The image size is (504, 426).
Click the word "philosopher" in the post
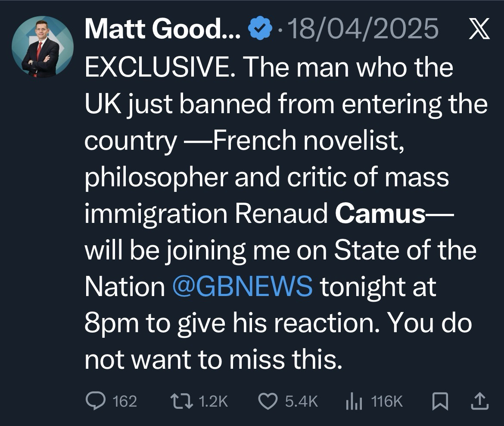point(156,178)
